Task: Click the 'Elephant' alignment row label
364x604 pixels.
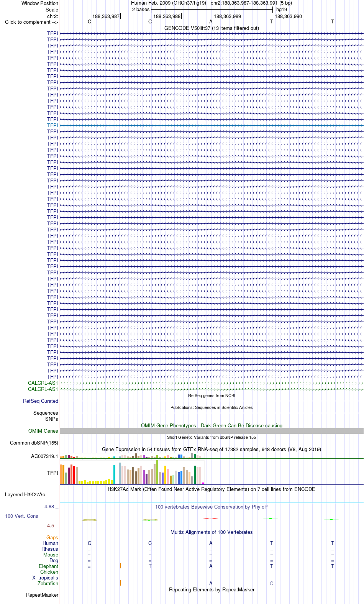Action: click(48, 566)
